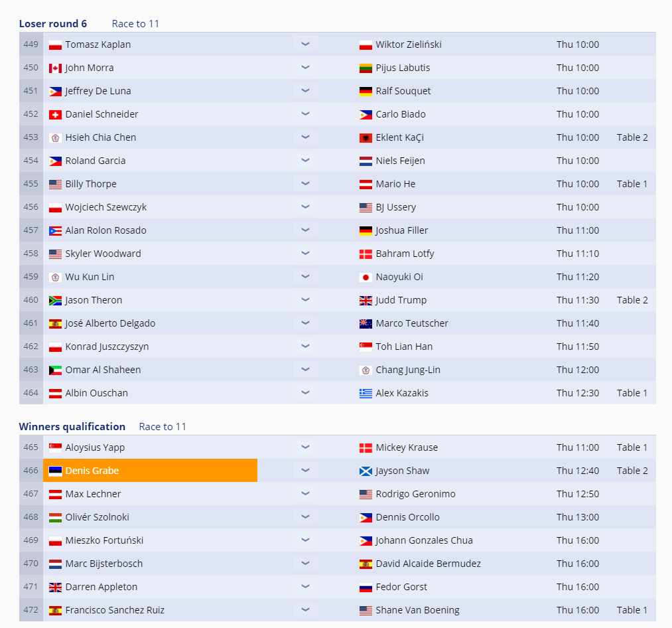The image size is (672, 628).
Task: Click Scotland flag beside Jayson Shaw
Action: [366, 471]
